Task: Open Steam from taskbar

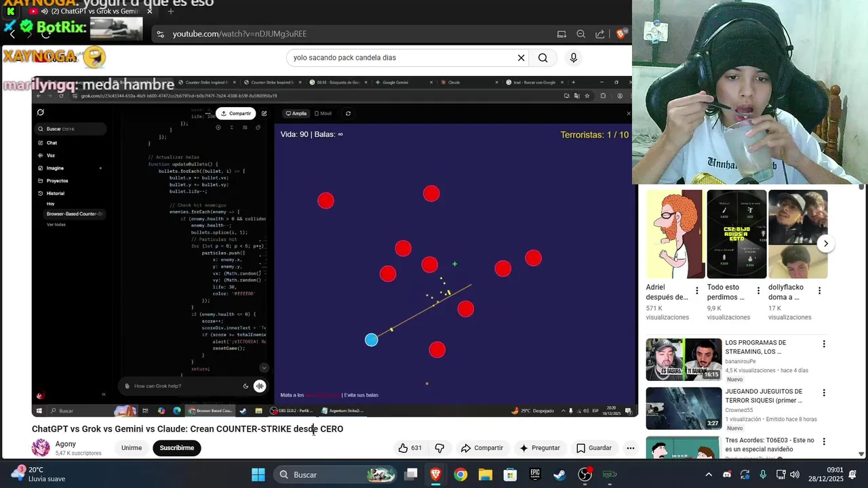Action: click(559, 474)
